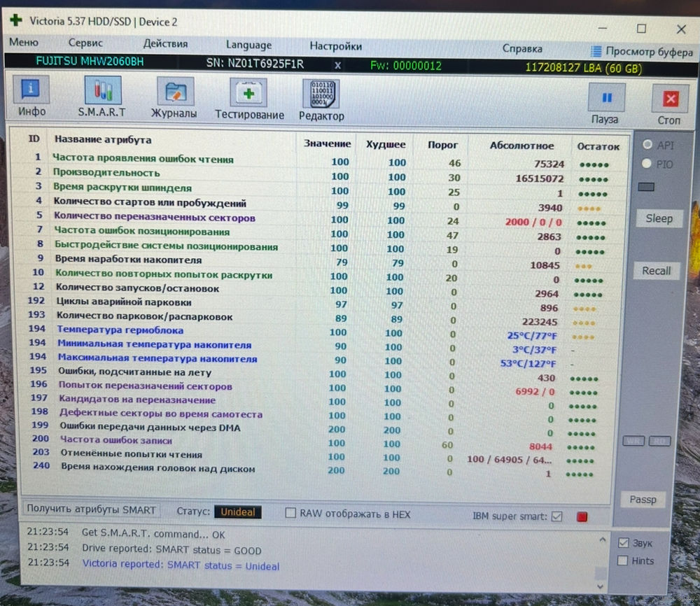Select Температура гермоблока row
This screenshot has width=700, height=606.
317,332
